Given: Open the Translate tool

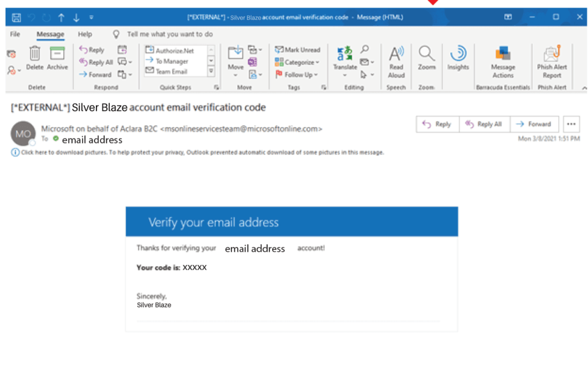Looking at the screenshot, I should (344, 60).
